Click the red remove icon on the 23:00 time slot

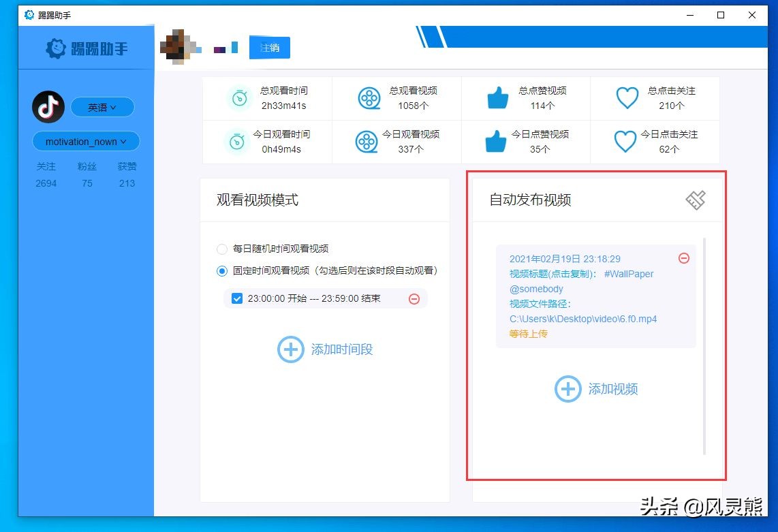[414, 298]
